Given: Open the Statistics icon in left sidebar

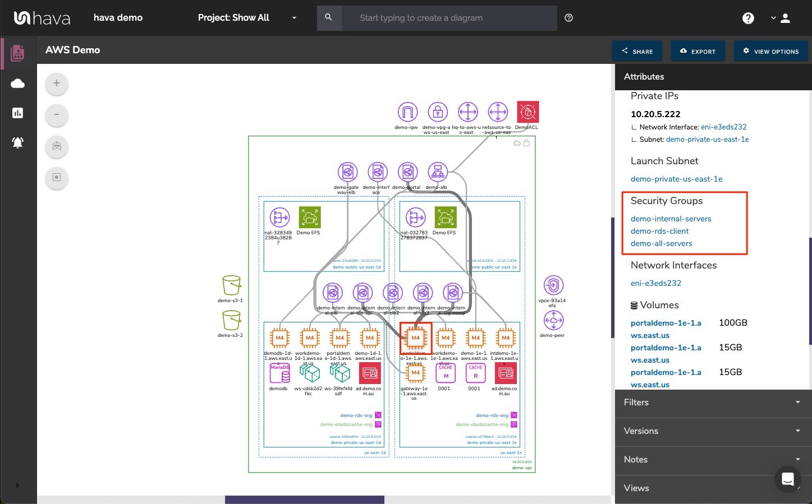Looking at the screenshot, I should pyautogui.click(x=17, y=113).
